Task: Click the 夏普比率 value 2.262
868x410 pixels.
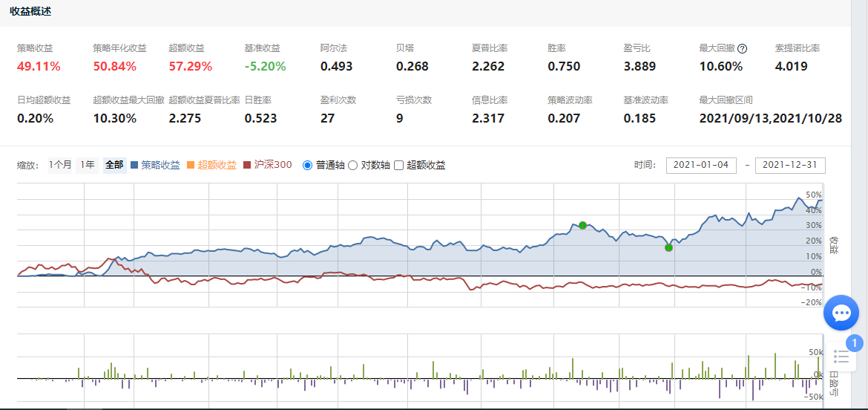Action: click(488, 67)
